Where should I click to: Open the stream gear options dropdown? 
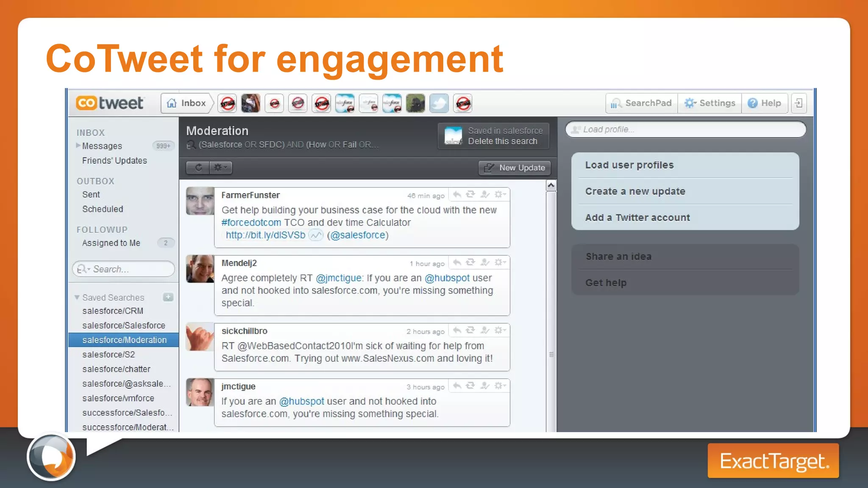tap(220, 167)
